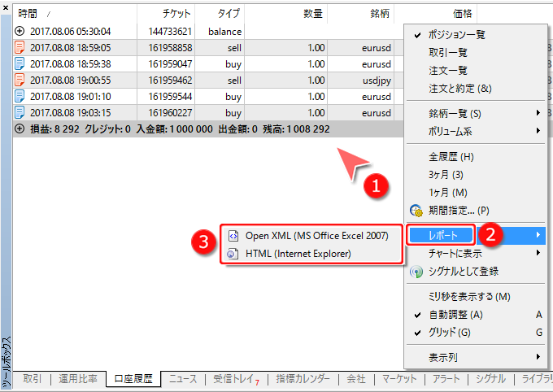Open the 受信トレイ tab

[236, 379]
